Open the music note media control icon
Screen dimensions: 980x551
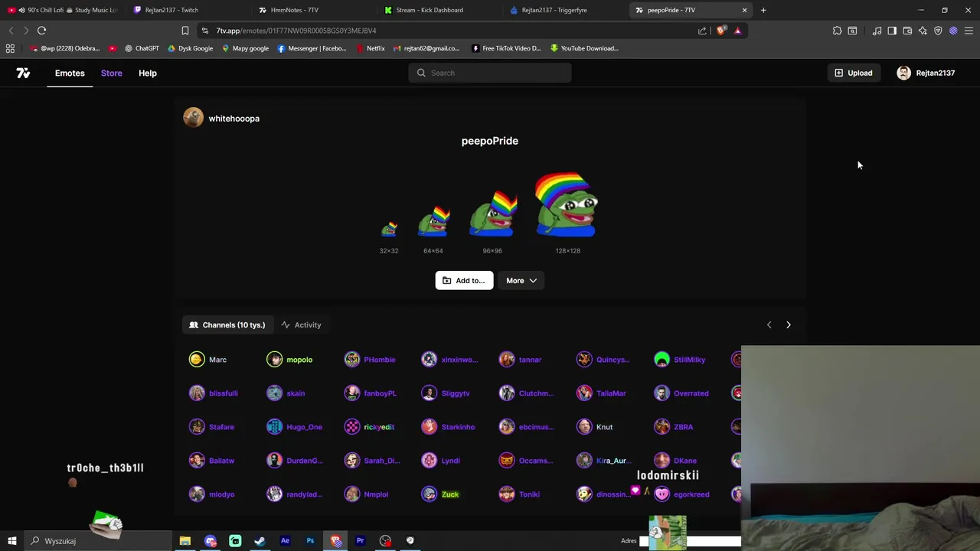pos(877,31)
